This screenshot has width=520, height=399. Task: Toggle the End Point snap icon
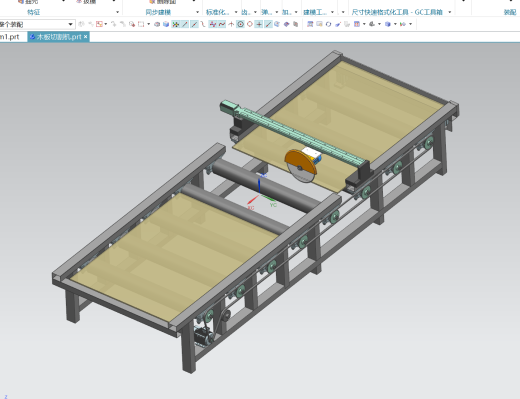tap(184, 24)
